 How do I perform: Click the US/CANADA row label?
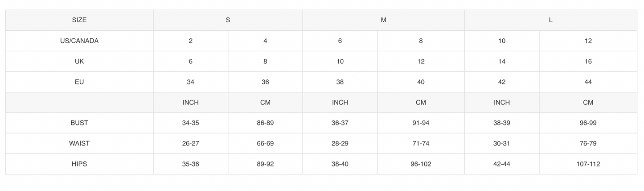[x=79, y=41]
